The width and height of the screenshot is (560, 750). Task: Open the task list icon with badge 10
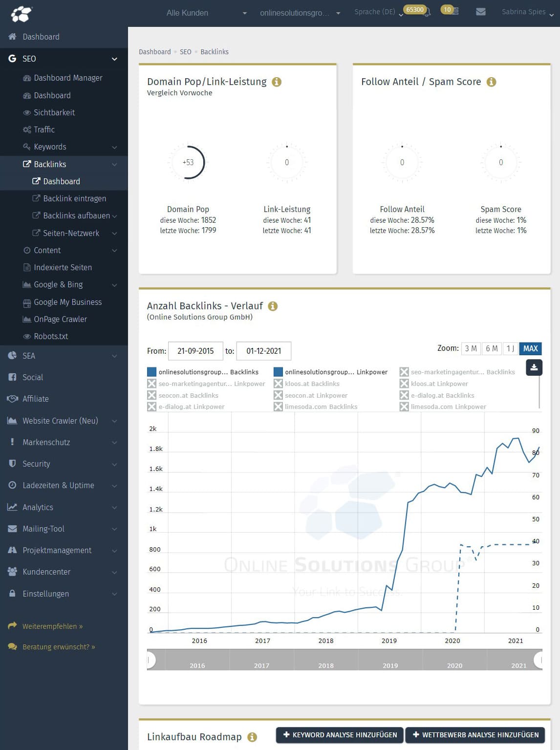pos(455,11)
